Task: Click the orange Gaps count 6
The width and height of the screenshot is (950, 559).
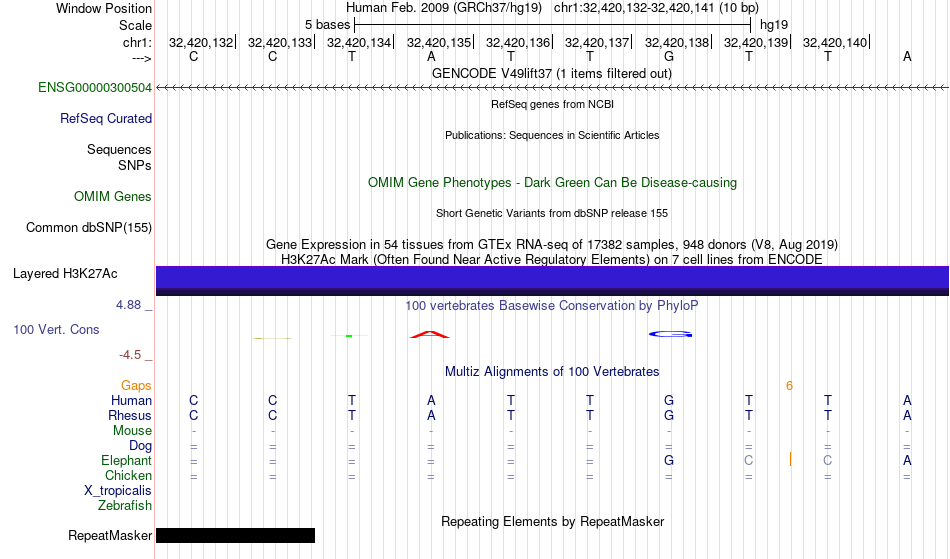Action: (x=789, y=386)
